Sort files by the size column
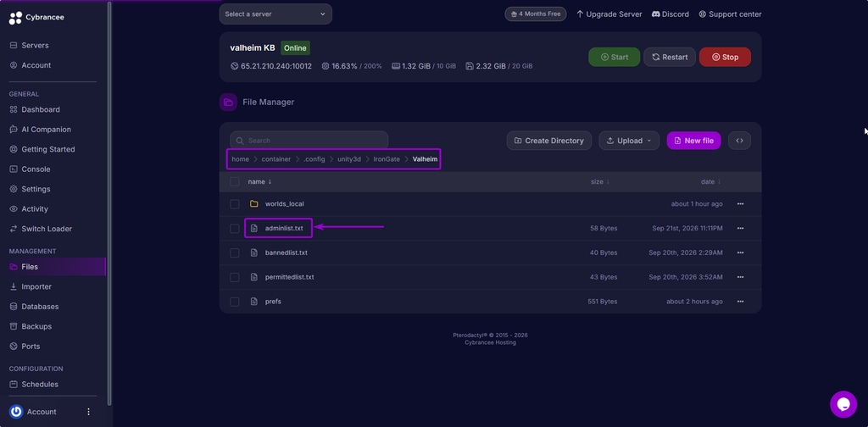Viewport: 868px width, 427px height. [x=601, y=182]
